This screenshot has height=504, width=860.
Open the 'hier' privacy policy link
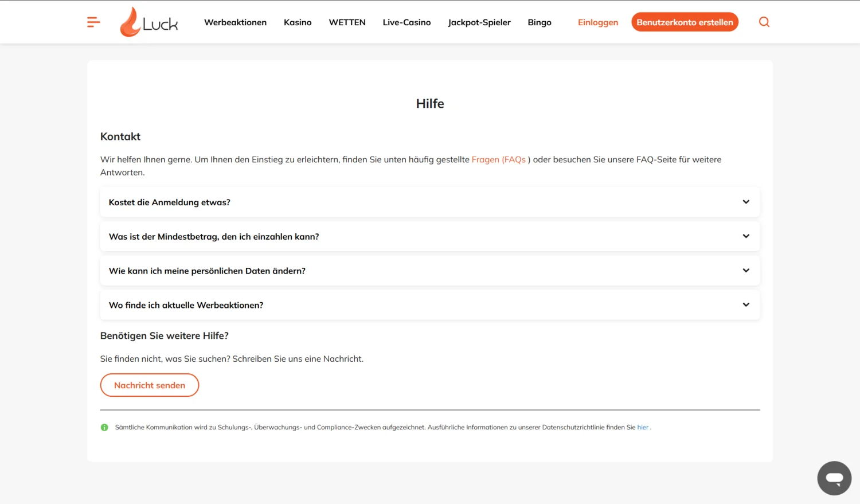[643, 427]
